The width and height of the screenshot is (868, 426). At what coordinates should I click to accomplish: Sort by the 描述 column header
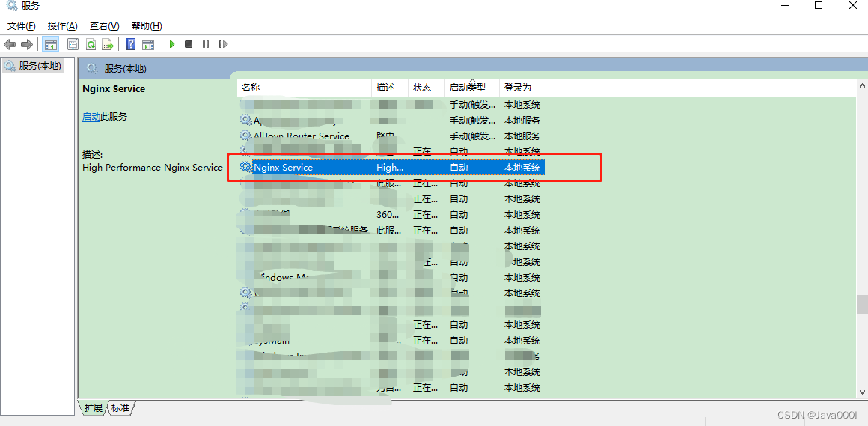point(390,88)
